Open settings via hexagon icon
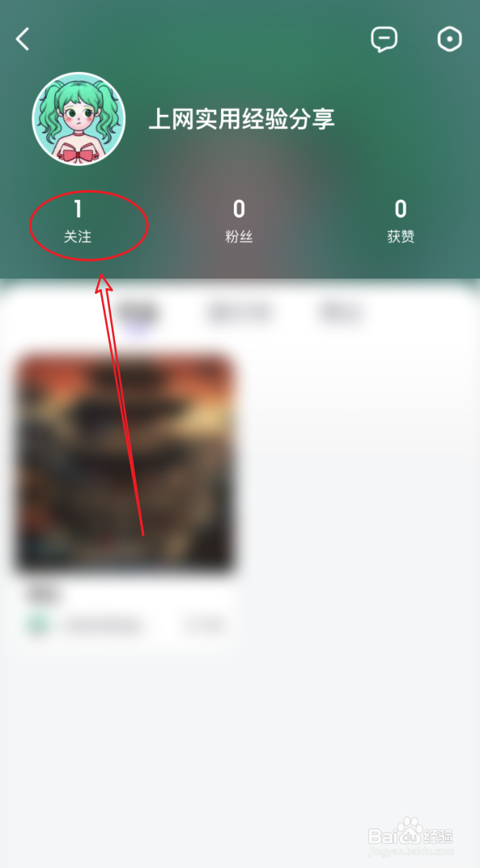Image resolution: width=480 pixels, height=868 pixels. click(x=449, y=39)
